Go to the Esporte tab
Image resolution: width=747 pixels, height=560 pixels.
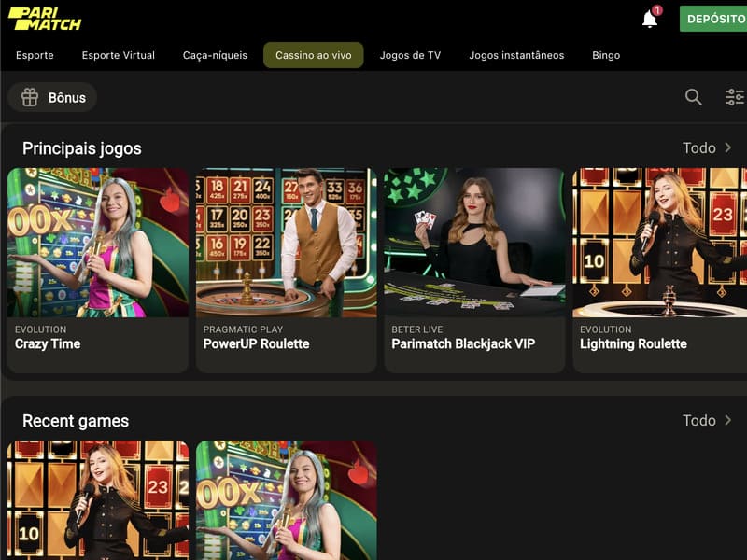click(x=35, y=55)
